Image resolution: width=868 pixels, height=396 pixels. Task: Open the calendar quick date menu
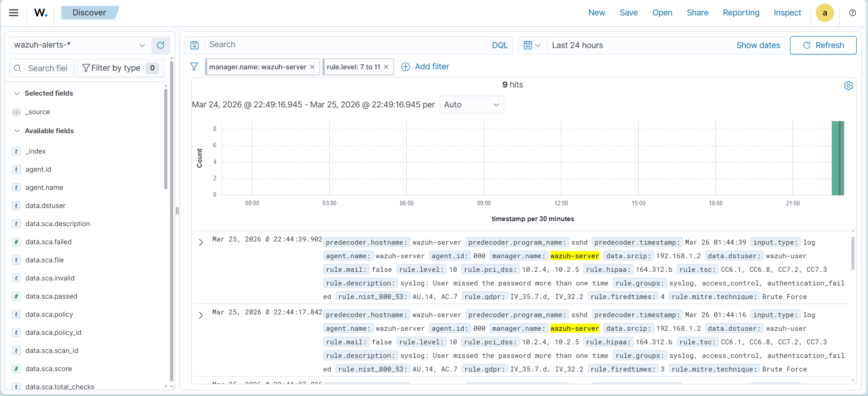pos(532,45)
